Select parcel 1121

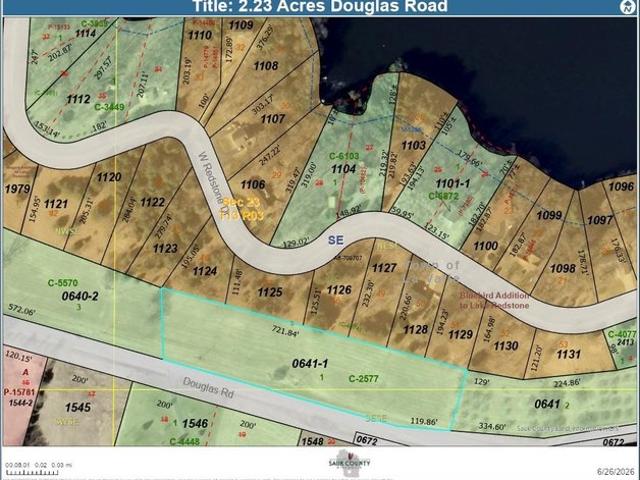click(56, 204)
